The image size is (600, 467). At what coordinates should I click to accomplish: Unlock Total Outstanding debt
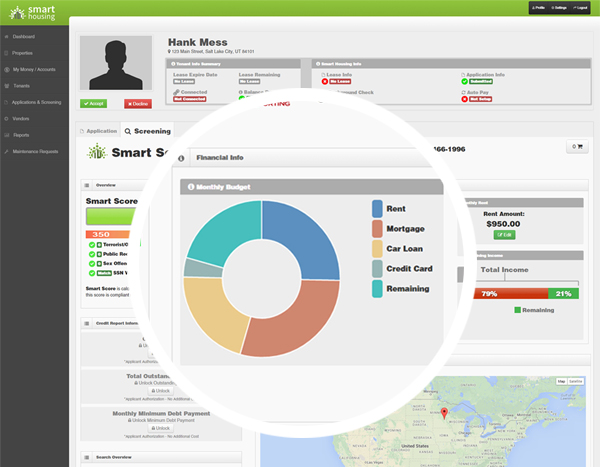(x=161, y=391)
